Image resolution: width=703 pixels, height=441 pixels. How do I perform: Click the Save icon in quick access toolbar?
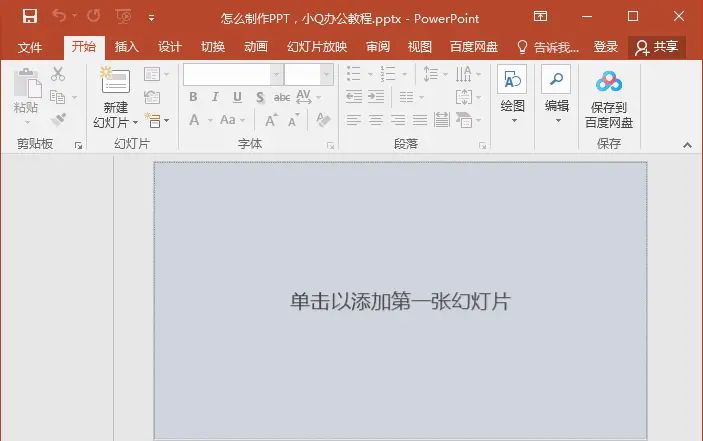tap(30, 17)
